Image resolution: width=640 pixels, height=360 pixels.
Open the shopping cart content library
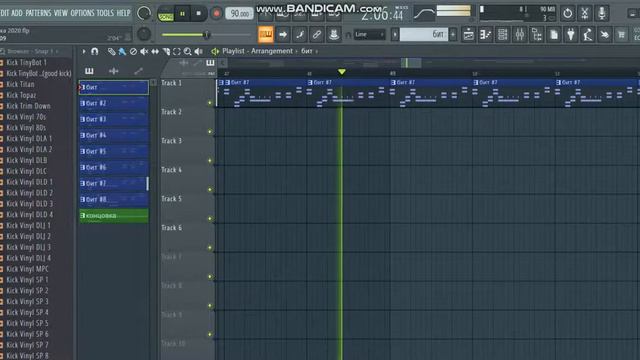click(621, 35)
